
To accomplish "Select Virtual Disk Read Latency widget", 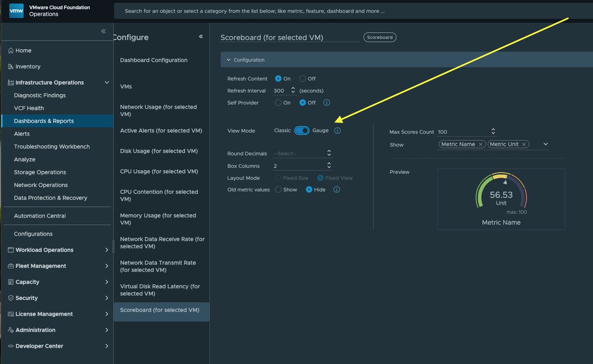I will coord(160,290).
